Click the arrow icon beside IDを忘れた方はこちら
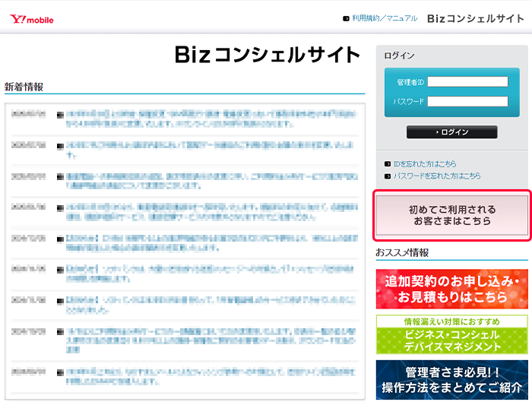 tap(388, 164)
